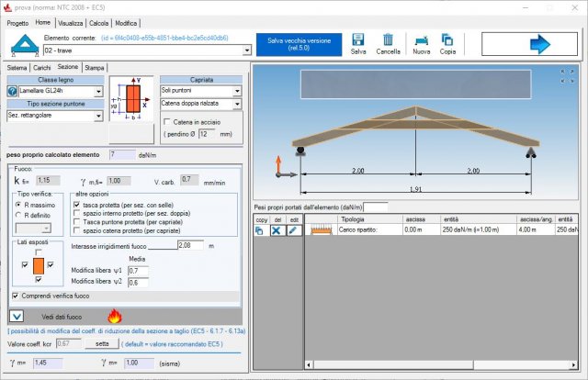The image size is (588, 380).
Task: Copy the load row with copy icon
Action: [x=260, y=230]
